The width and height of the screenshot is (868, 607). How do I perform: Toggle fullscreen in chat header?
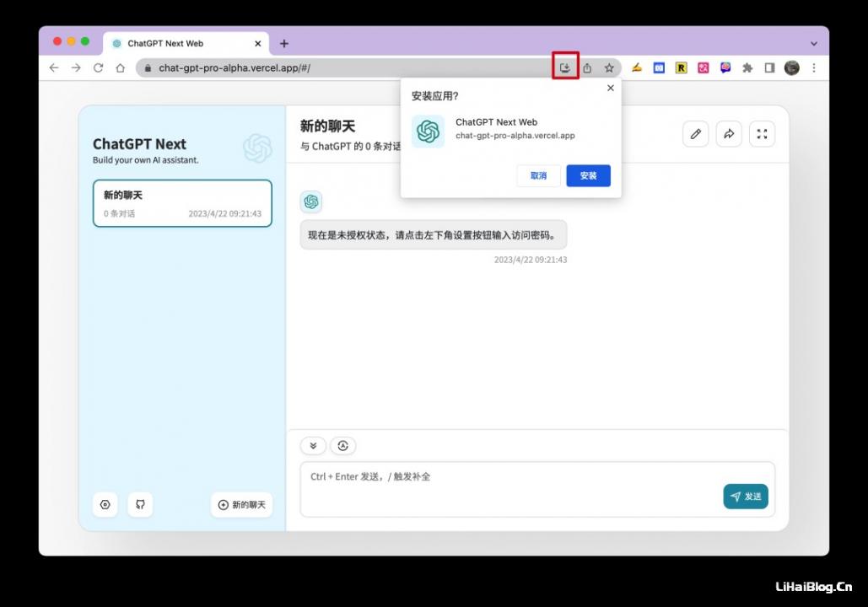coord(763,134)
